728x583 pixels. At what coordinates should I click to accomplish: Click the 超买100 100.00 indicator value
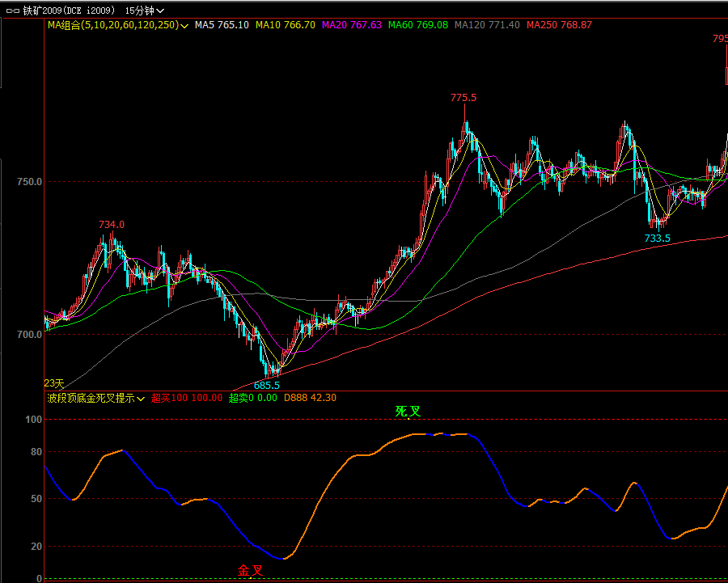click(187, 398)
